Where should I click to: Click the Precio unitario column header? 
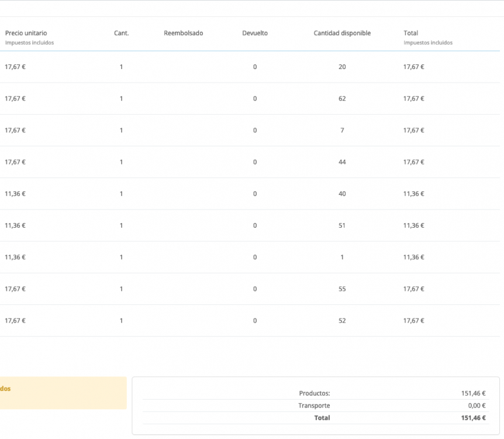point(26,33)
